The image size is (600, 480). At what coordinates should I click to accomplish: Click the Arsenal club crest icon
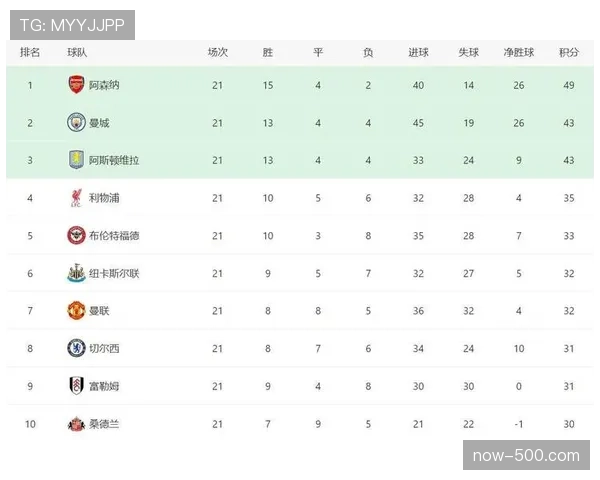click(x=76, y=85)
